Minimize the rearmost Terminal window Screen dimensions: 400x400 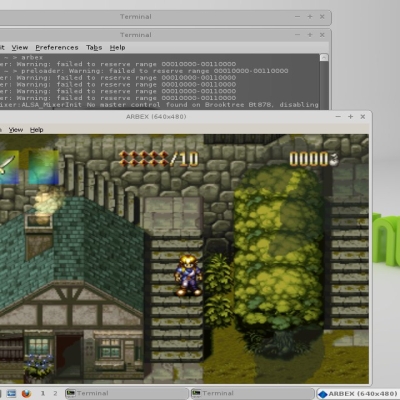click(x=297, y=17)
